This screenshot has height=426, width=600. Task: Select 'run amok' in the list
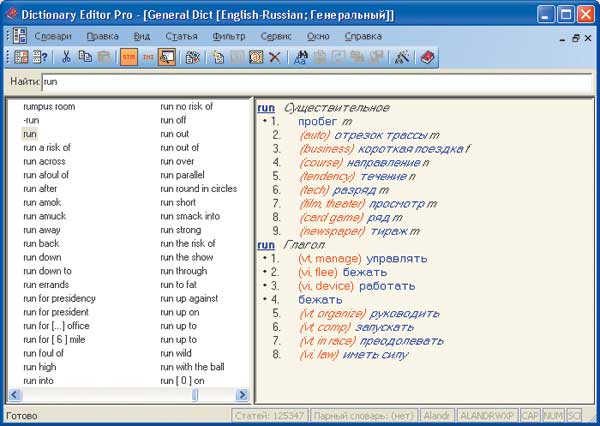[42, 202]
